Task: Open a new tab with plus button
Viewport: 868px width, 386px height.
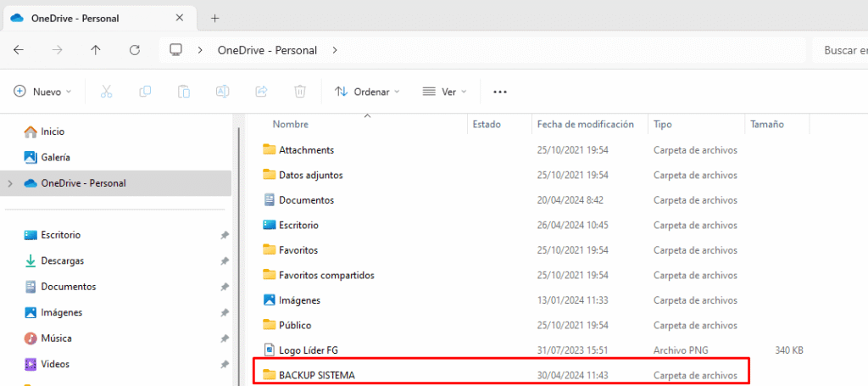Action: coord(214,18)
